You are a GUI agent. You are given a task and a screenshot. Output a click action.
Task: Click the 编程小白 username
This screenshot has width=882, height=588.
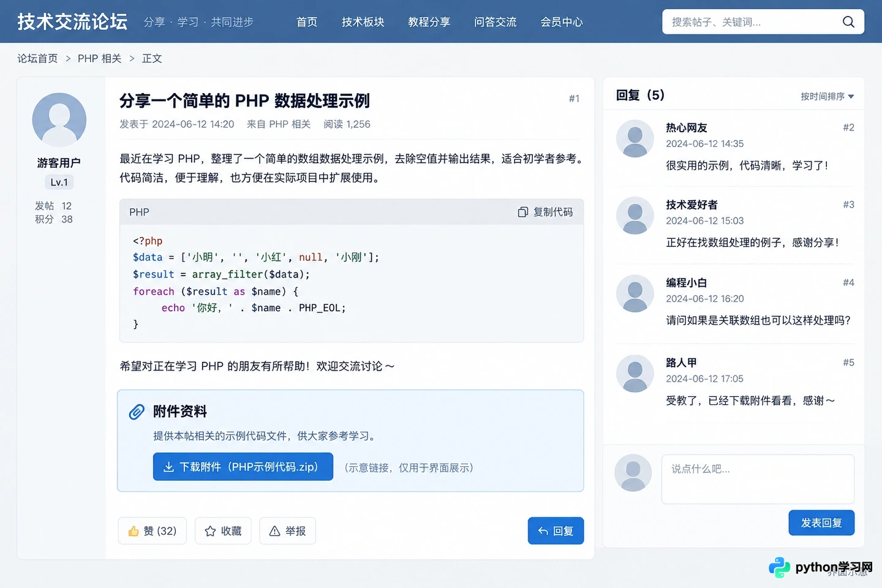[687, 283]
